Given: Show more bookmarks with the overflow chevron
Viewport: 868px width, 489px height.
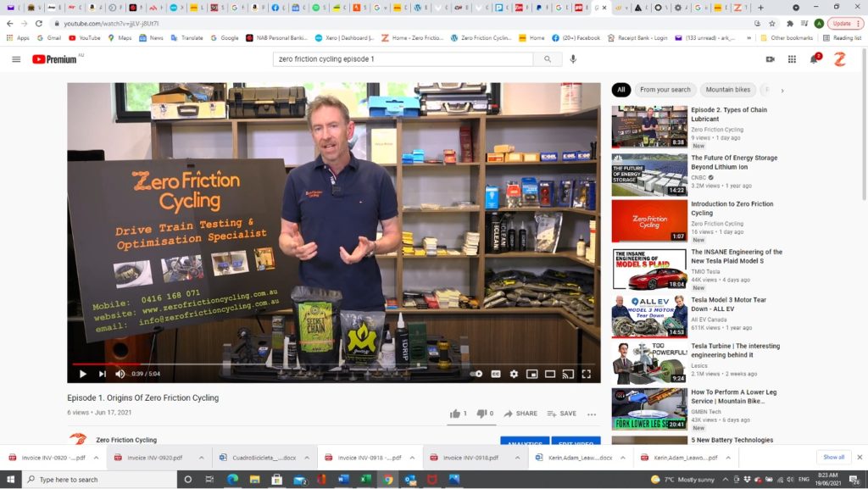Looking at the screenshot, I should tap(749, 38).
